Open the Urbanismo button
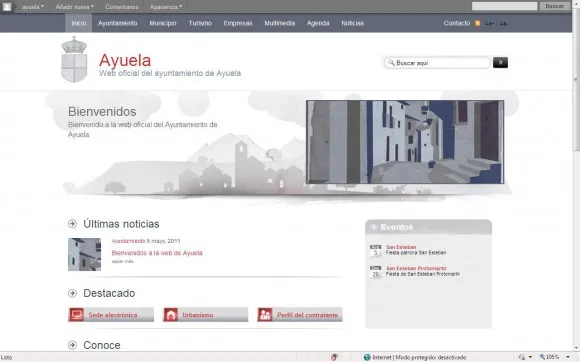 (205, 315)
